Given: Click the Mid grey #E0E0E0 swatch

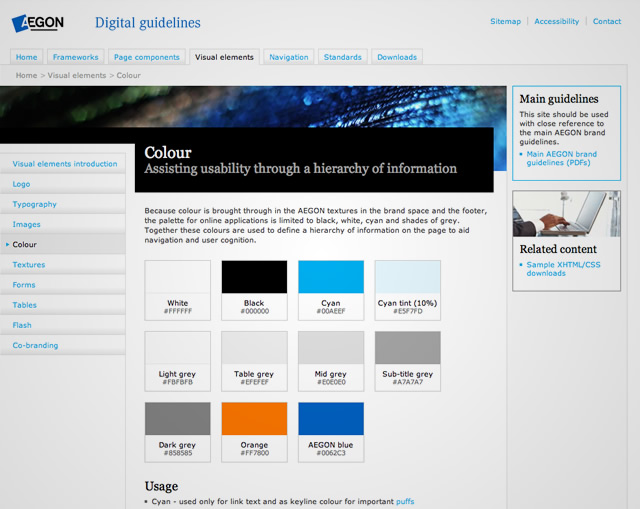Looking at the screenshot, I should point(331,361).
